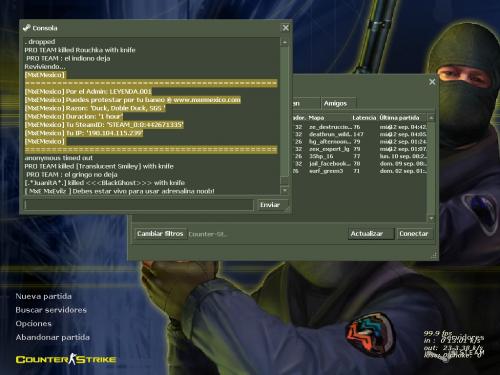
Task: Focus the console command input field
Action: (139, 205)
